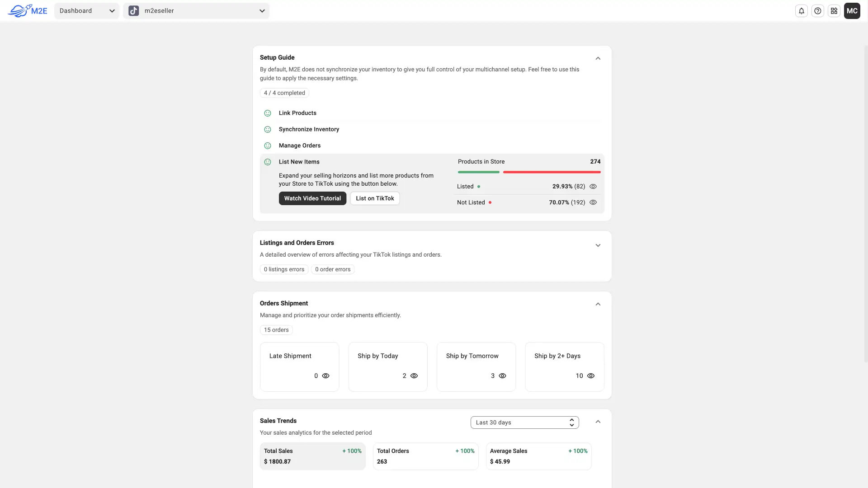Click the Watch Video Tutorial button

coord(312,198)
